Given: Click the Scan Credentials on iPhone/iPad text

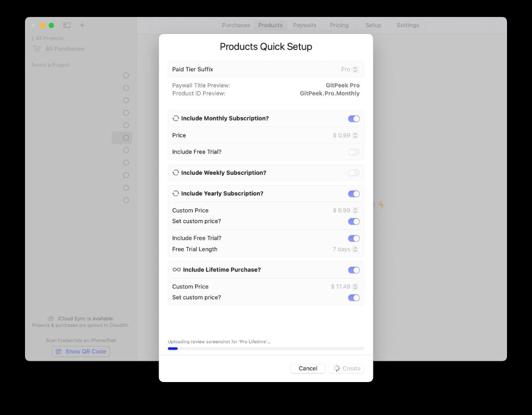Looking at the screenshot, I should [81, 340].
